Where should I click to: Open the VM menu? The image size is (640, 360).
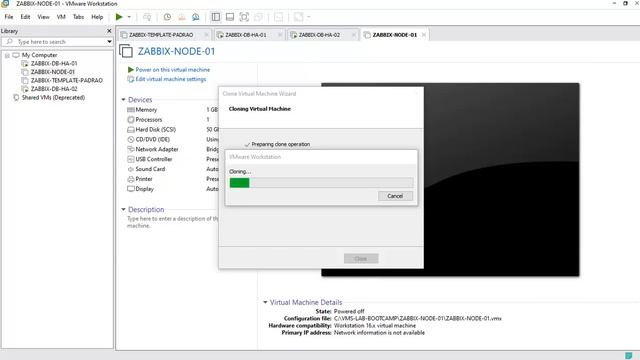click(x=61, y=17)
